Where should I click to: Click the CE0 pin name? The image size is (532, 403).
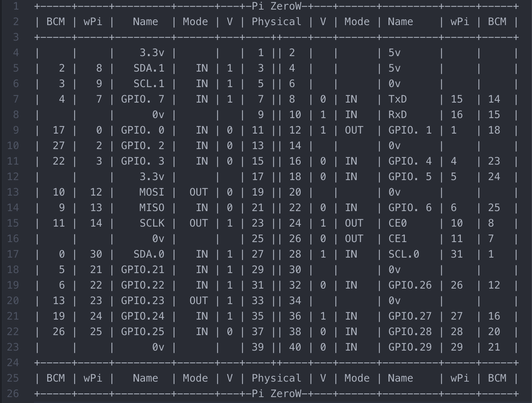click(x=397, y=223)
